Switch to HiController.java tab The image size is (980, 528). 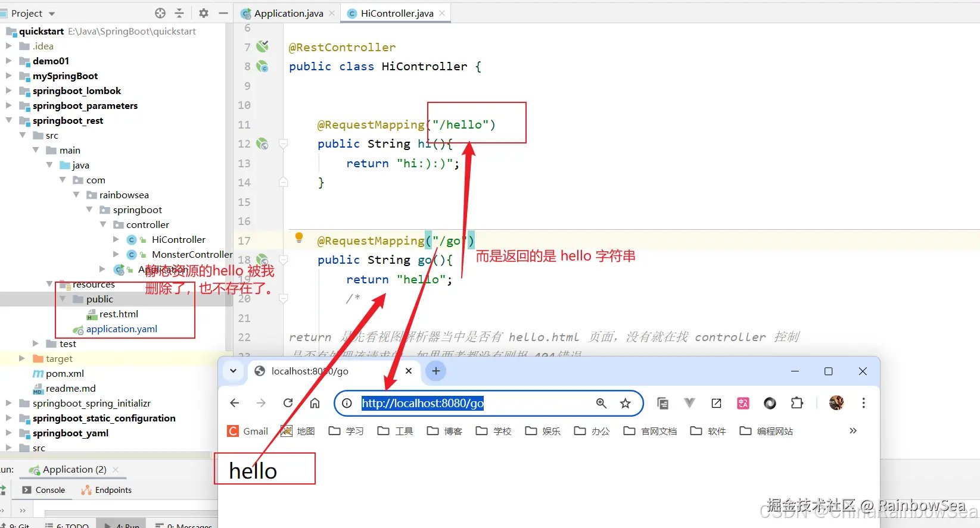click(x=397, y=13)
